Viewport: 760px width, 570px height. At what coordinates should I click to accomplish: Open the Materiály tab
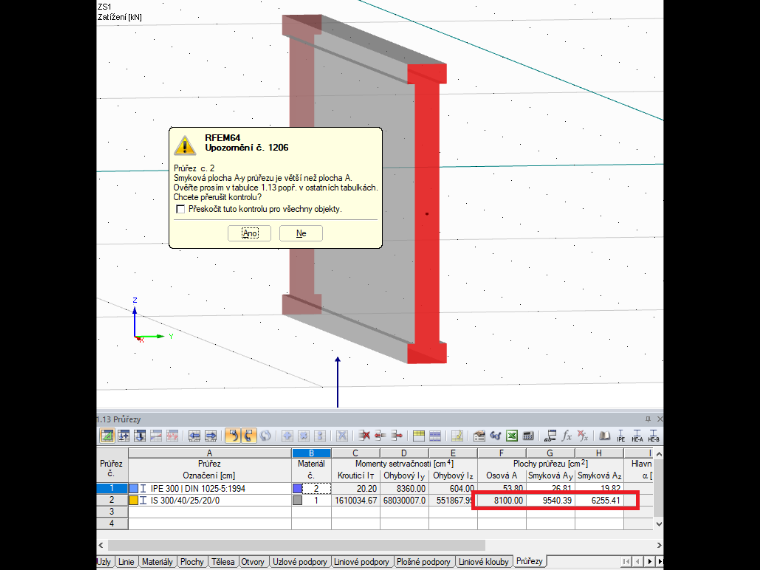pyautogui.click(x=157, y=561)
